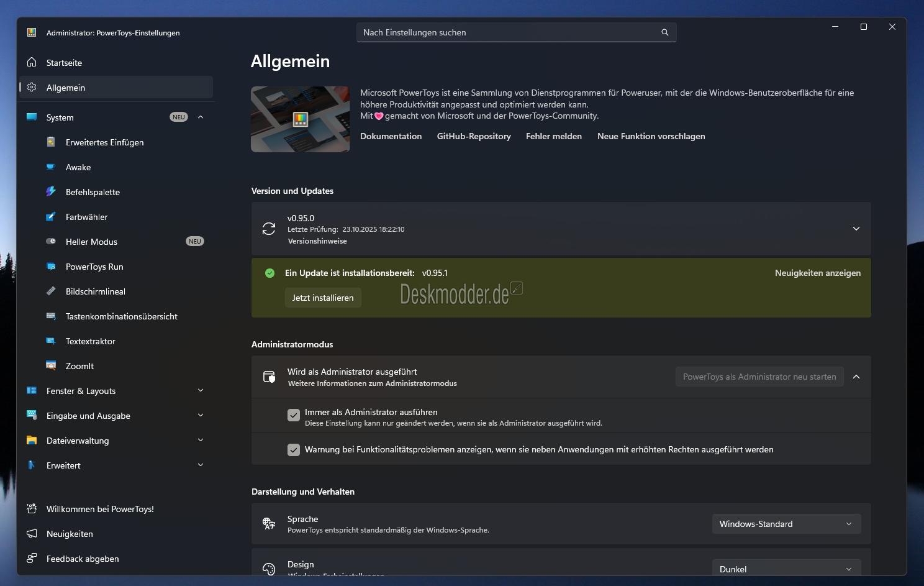Expand the v0.95.0 version details chevron
Image resolution: width=924 pixels, height=586 pixels.
pos(856,229)
